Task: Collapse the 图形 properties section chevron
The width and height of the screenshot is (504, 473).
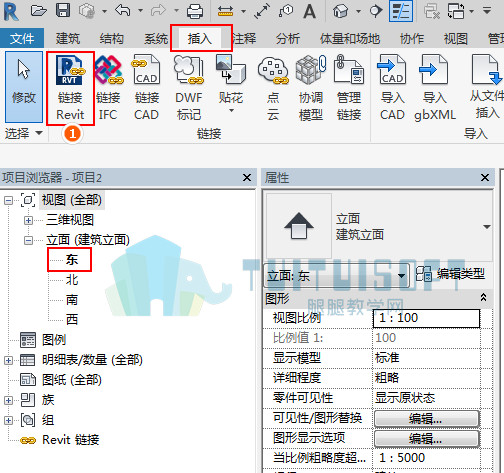Action: [x=483, y=297]
